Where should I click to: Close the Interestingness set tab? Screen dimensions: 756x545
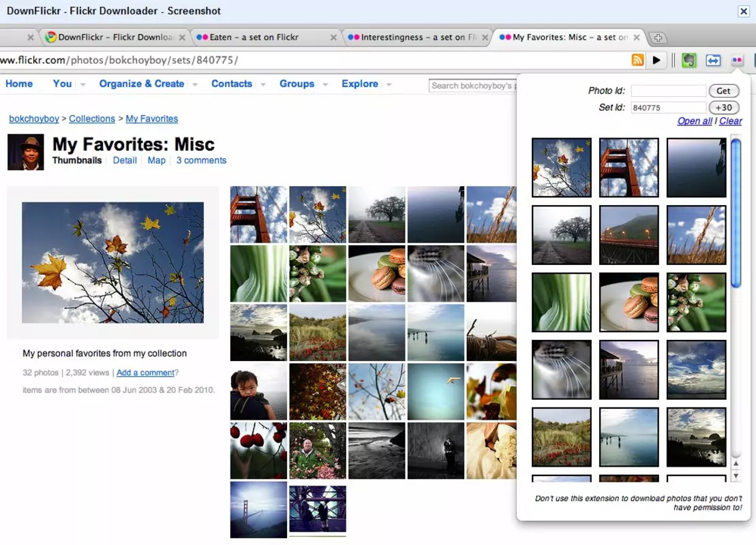485,37
